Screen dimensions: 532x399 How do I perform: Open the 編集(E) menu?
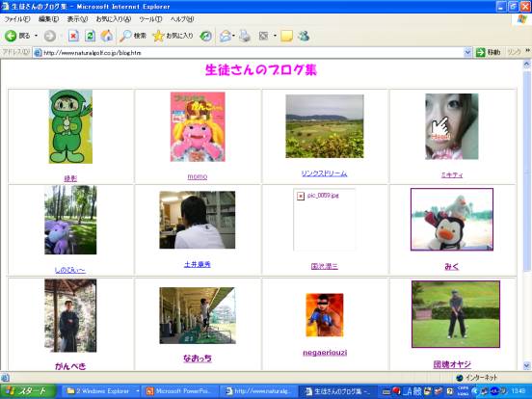pos(48,19)
